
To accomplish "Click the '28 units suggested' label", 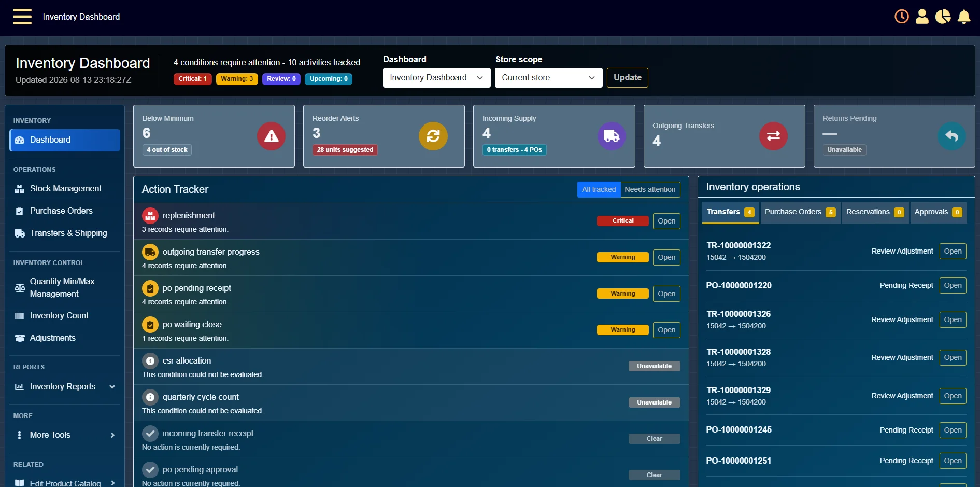I will click(345, 150).
